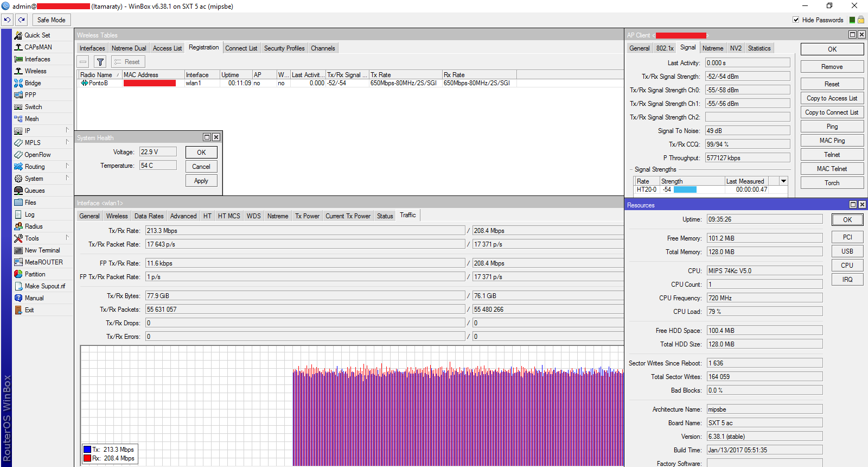Click the undo arrow icon in toolbar
This screenshot has width=868, height=467.
[x=7, y=20]
